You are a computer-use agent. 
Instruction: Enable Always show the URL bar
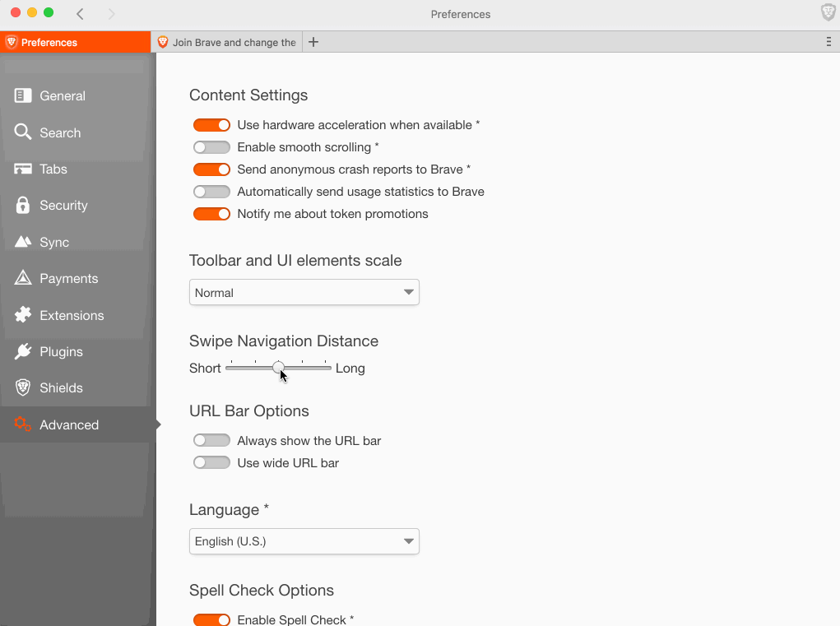211,440
